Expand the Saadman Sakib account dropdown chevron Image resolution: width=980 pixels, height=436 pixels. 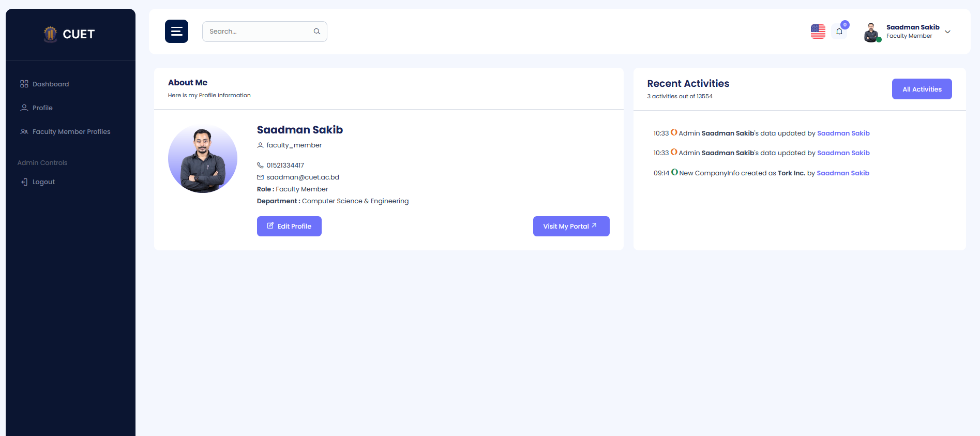pos(947,32)
